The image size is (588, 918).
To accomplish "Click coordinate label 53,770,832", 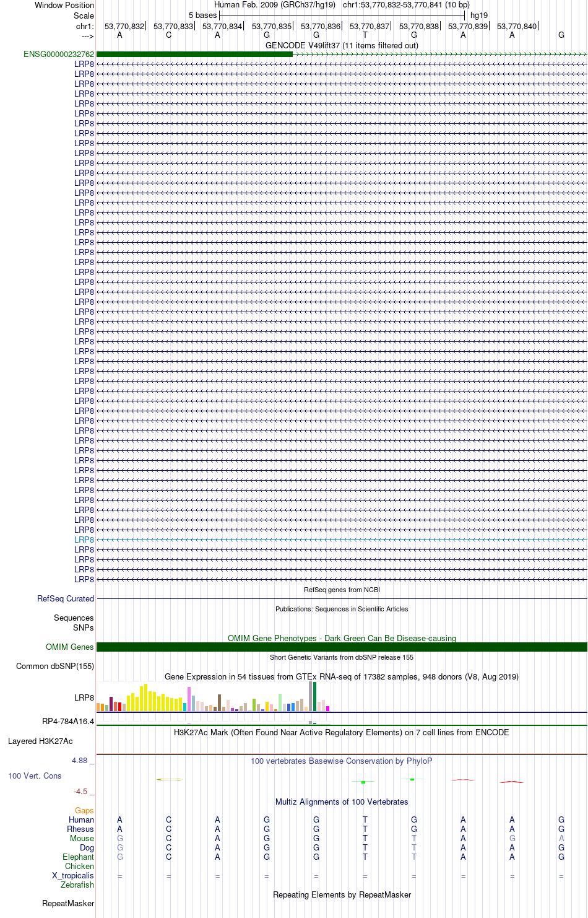I will (124, 27).
